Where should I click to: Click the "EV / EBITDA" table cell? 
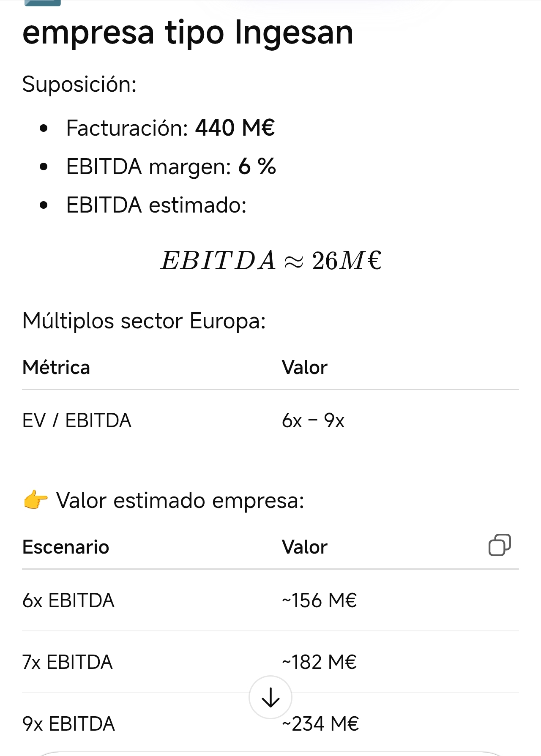(77, 421)
